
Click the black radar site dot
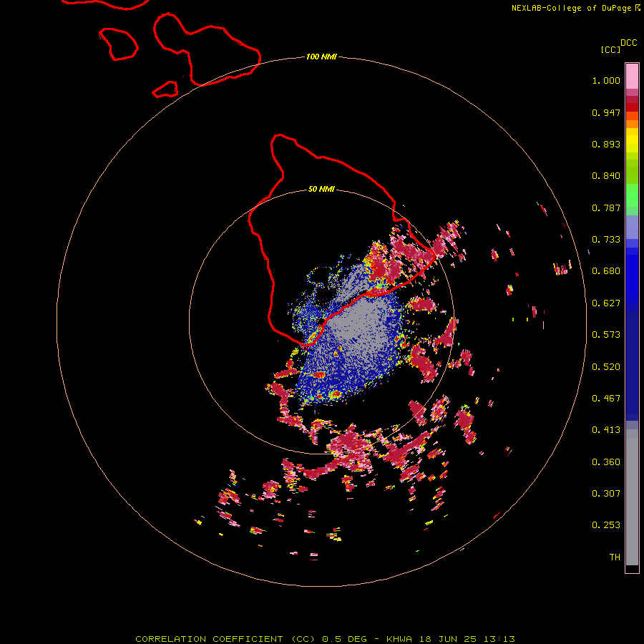coord(321,321)
